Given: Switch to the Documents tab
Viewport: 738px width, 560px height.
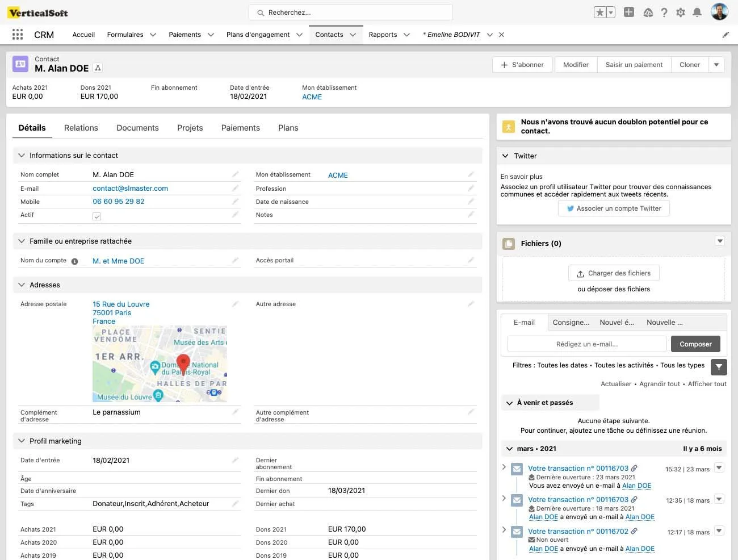Looking at the screenshot, I should pyautogui.click(x=137, y=128).
